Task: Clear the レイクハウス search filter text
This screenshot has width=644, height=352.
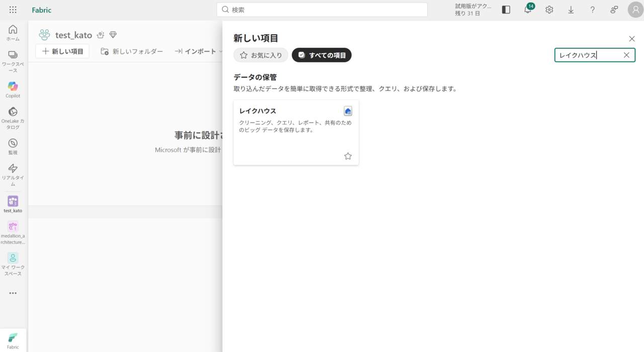Action: pos(626,55)
